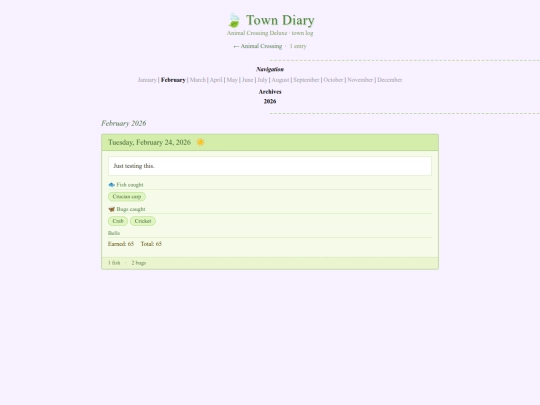Click the Cricket bug tag

click(x=143, y=221)
